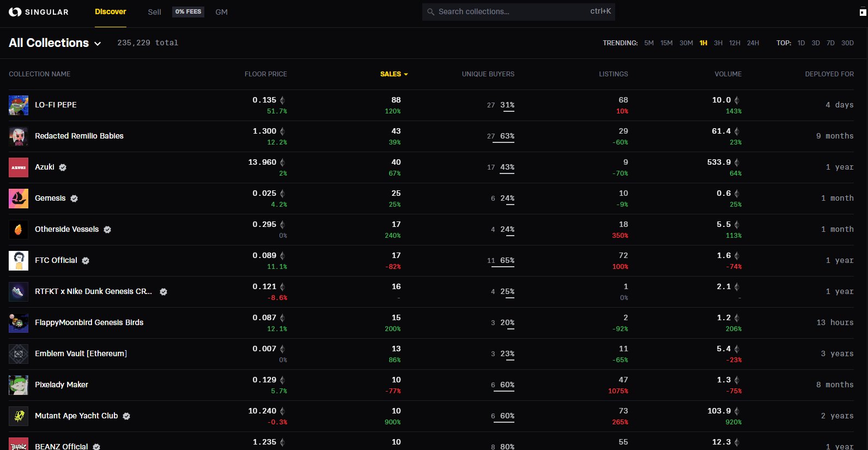Click the FTC Official collection icon
The image size is (868, 450).
pos(19,261)
